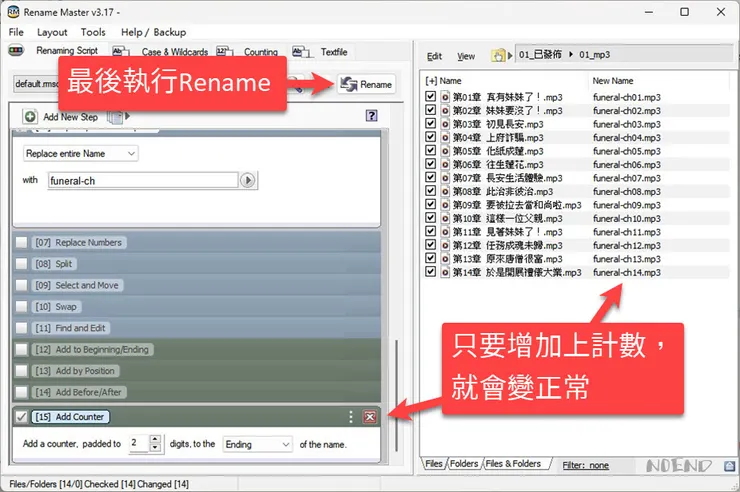Enable the [10] Swap step checkbox
The width and height of the screenshot is (740, 492).
click(x=21, y=307)
